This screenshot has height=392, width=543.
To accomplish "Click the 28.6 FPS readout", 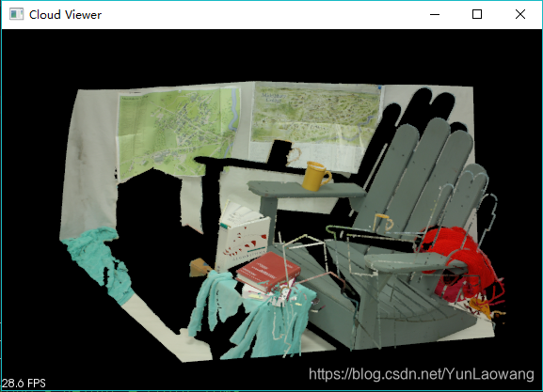I will tap(24, 383).
